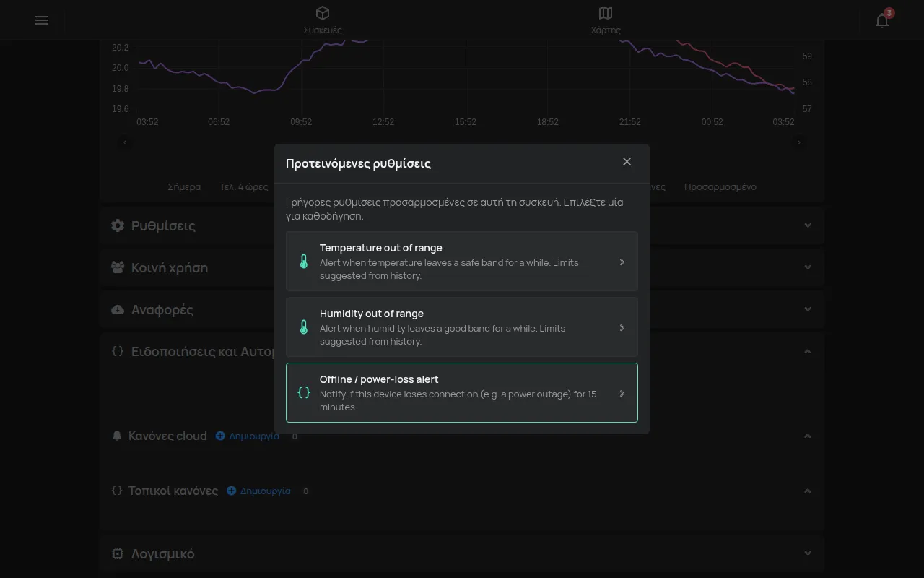Viewport: 924px width, 578px height.
Task: Select the Offline / power-loss alert preset
Action: click(x=462, y=393)
